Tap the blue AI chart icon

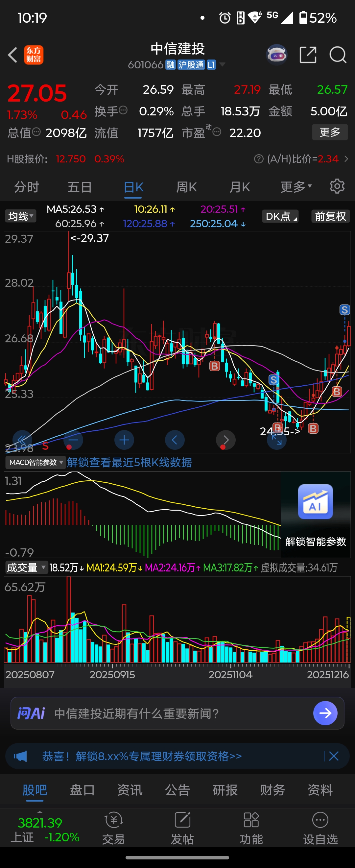[x=315, y=501]
